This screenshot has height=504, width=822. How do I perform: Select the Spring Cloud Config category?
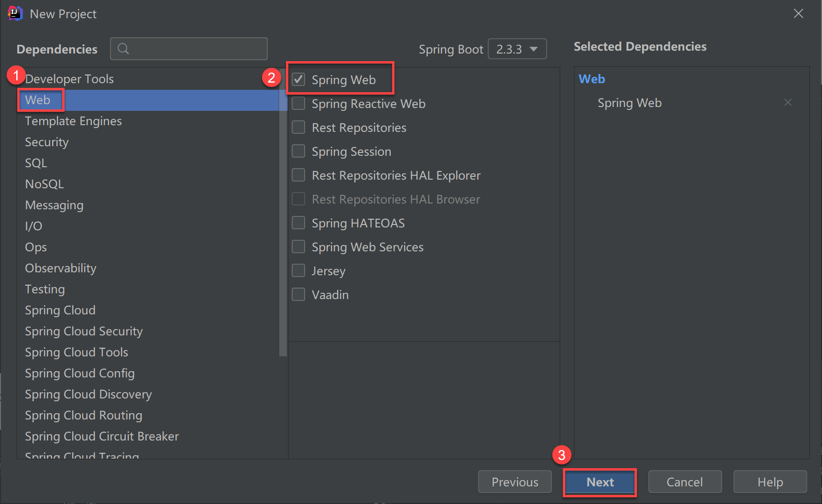click(x=80, y=373)
